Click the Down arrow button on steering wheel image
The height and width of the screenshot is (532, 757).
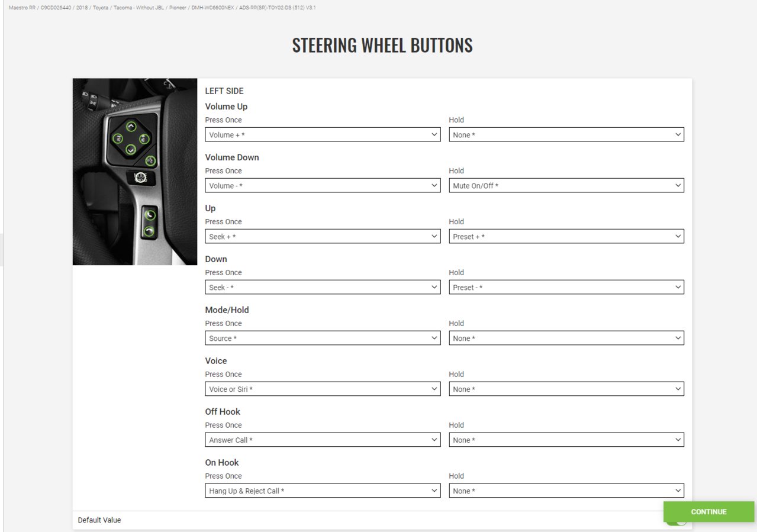click(131, 150)
